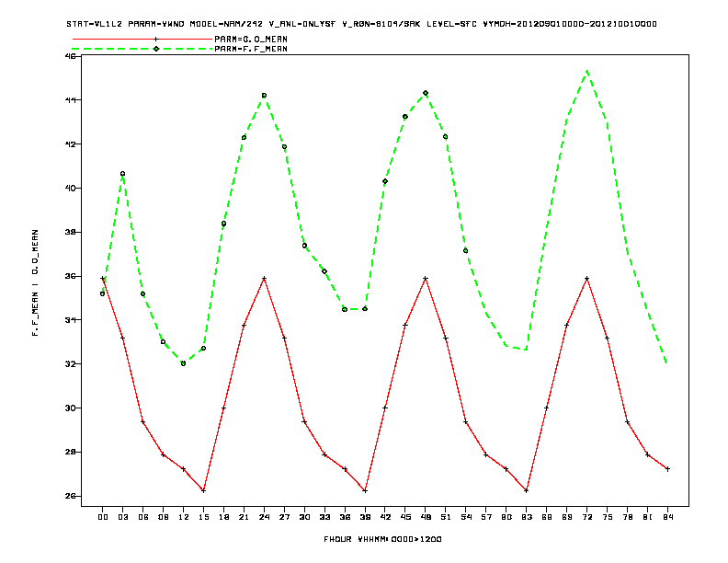Click red plus data point at hour 15 minimum

pos(203,490)
